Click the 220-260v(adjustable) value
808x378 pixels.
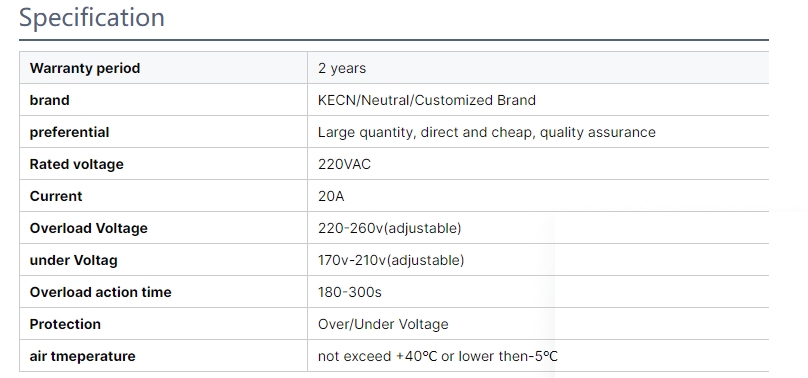point(390,228)
